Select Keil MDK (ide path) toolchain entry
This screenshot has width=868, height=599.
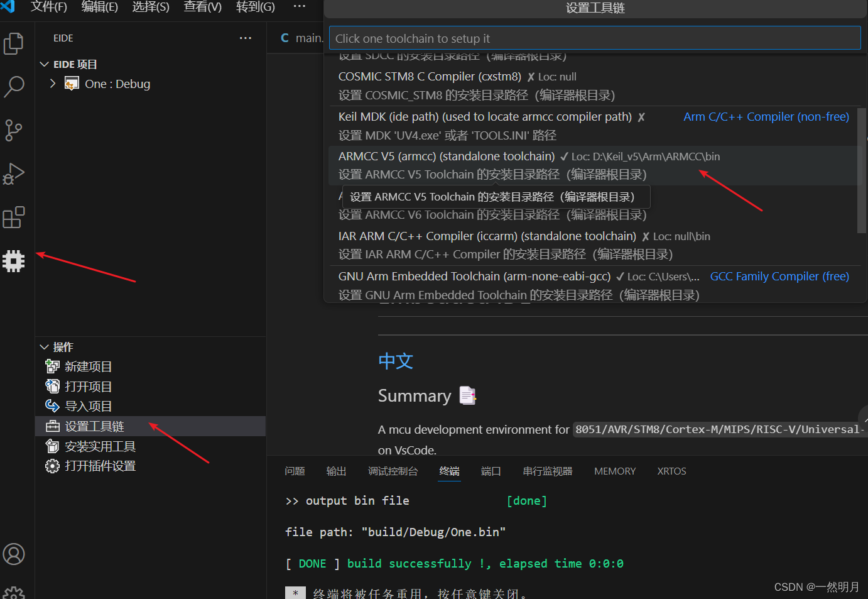pos(594,126)
